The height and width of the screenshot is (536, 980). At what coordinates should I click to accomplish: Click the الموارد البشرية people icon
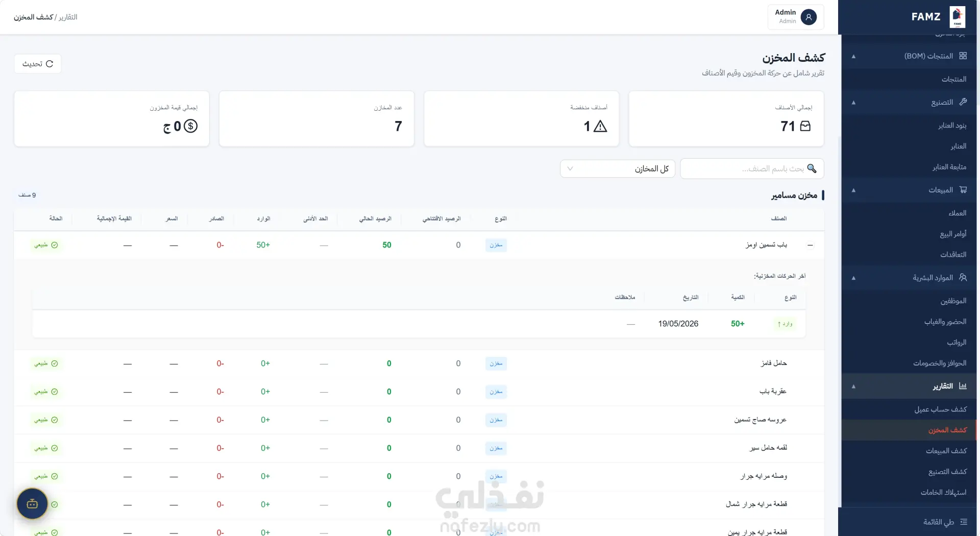coord(963,278)
